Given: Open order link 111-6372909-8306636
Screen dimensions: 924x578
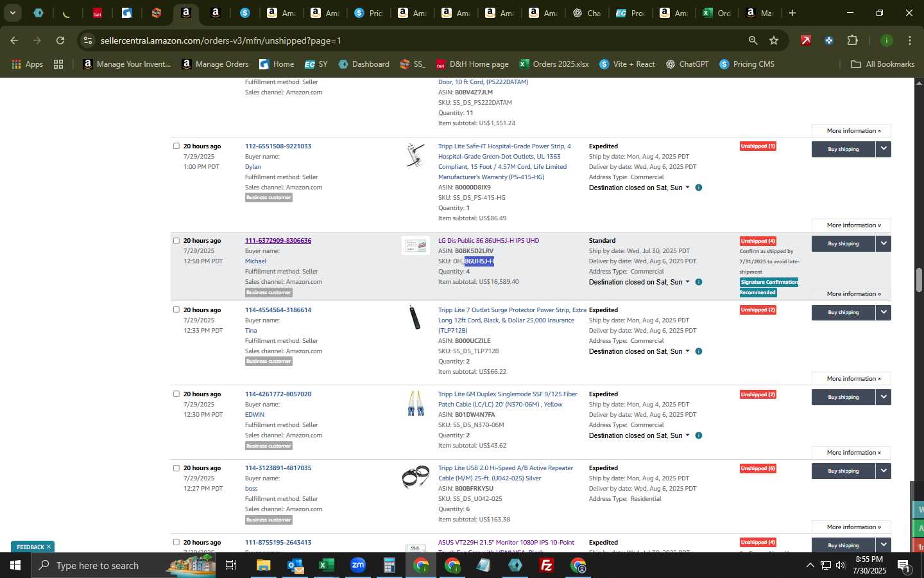Looking at the screenshot, I should pos(278,241).
